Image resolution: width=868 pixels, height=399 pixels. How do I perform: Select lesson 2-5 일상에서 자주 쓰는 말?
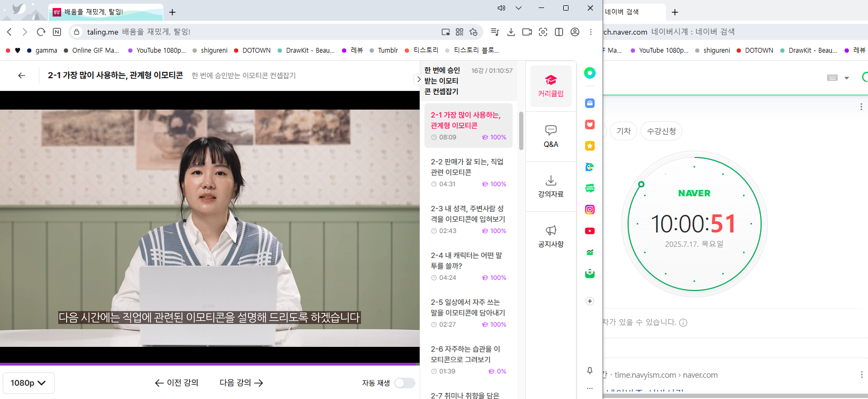(x=469, y=313)
